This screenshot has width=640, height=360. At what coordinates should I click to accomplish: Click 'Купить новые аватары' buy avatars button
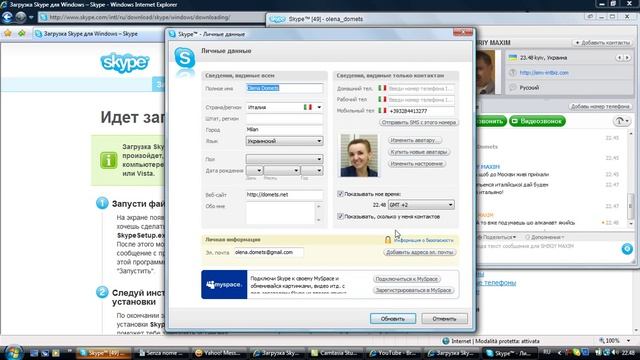(x=419, y=152)
